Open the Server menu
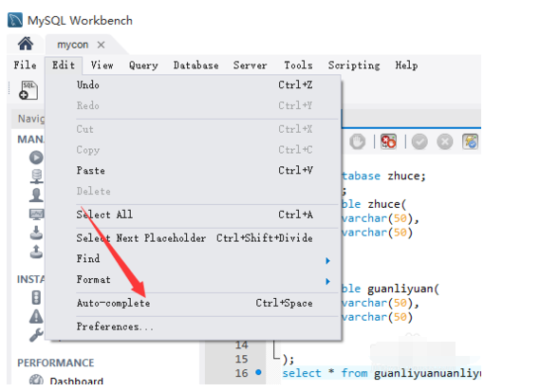 point(250,65)
